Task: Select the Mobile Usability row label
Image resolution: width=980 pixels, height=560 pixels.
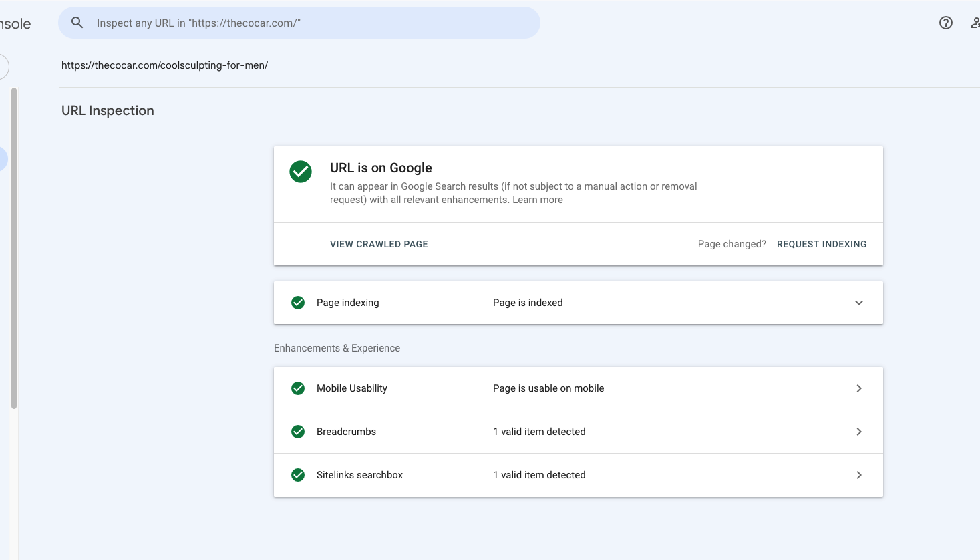Action: 352,388
